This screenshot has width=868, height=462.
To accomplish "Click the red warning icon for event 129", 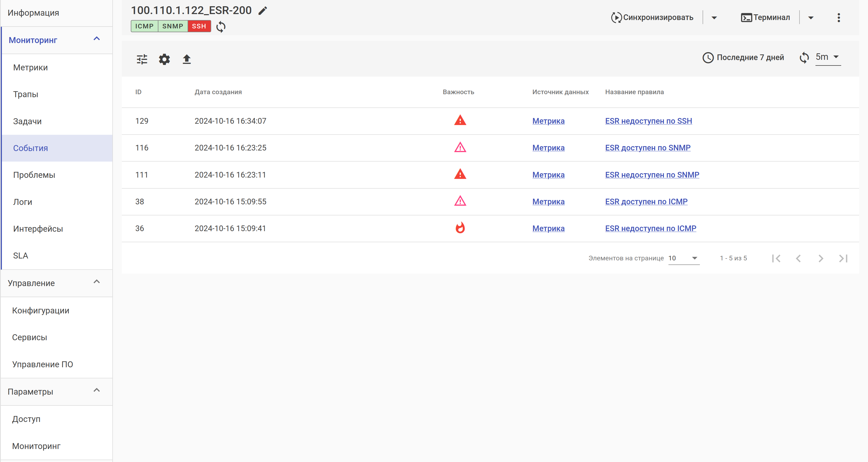I will click(x=460, y=120).
